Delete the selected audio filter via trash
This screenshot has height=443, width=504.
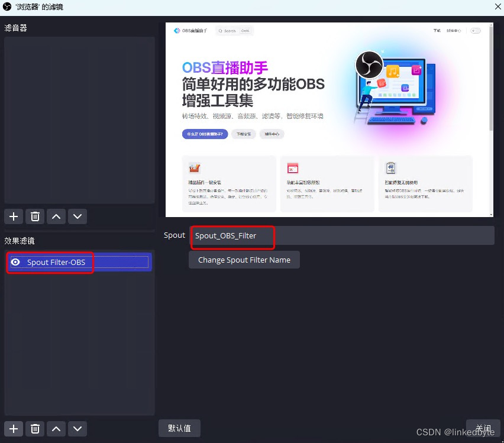[35, 216]
